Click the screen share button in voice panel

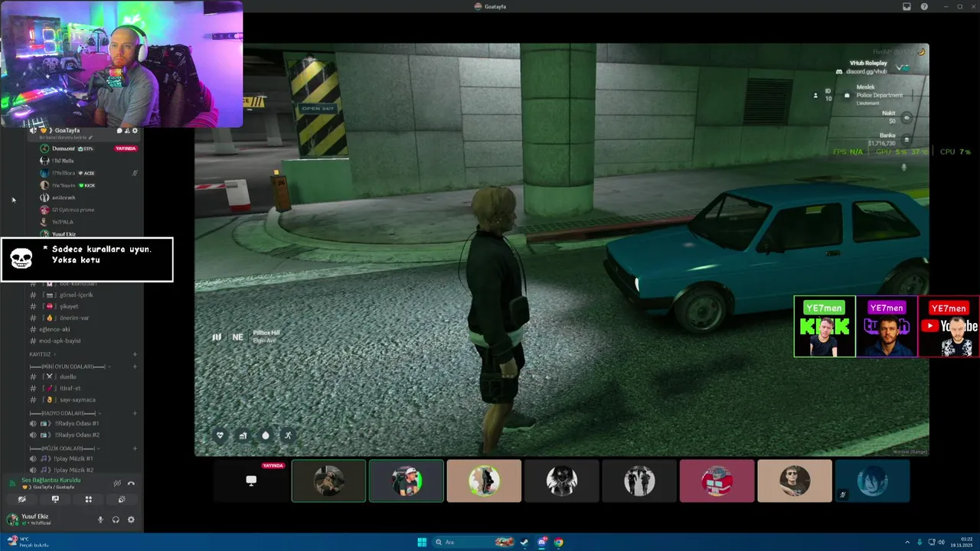(x=55, y=499)
